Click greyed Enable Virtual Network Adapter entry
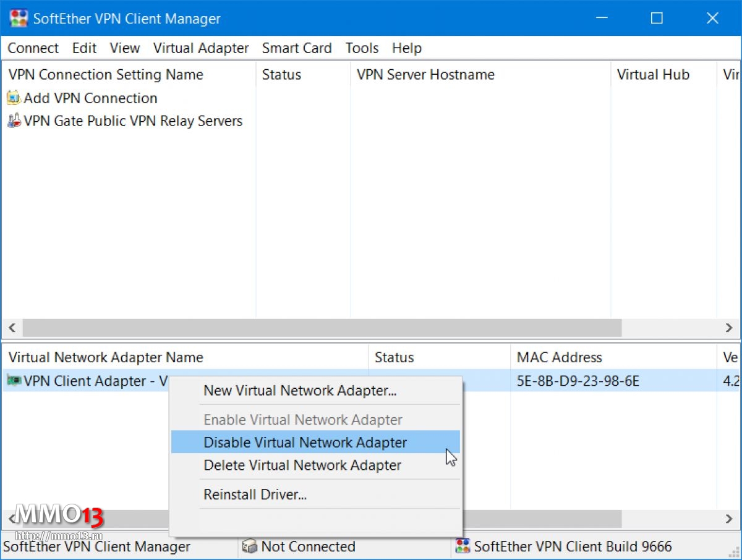 pos(315,420)
